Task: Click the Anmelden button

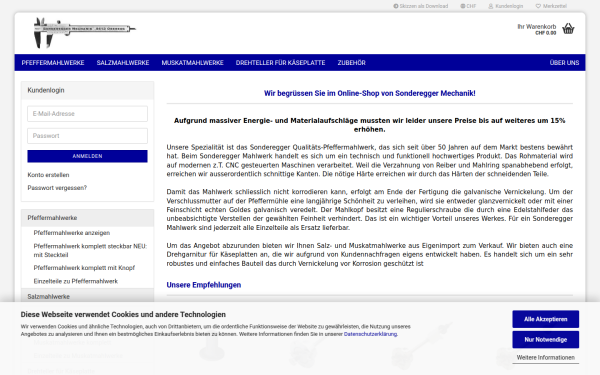Action: point(87,156)
